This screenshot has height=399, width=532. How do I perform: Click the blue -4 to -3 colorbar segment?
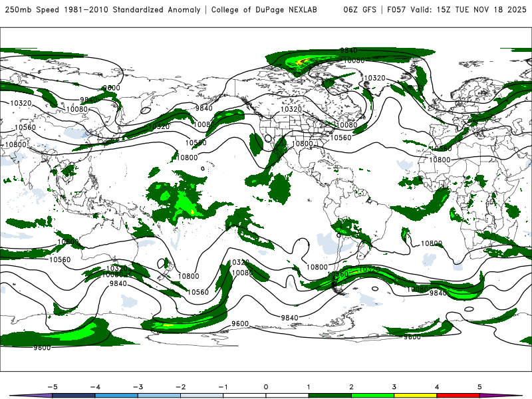[x=116, y=396]
